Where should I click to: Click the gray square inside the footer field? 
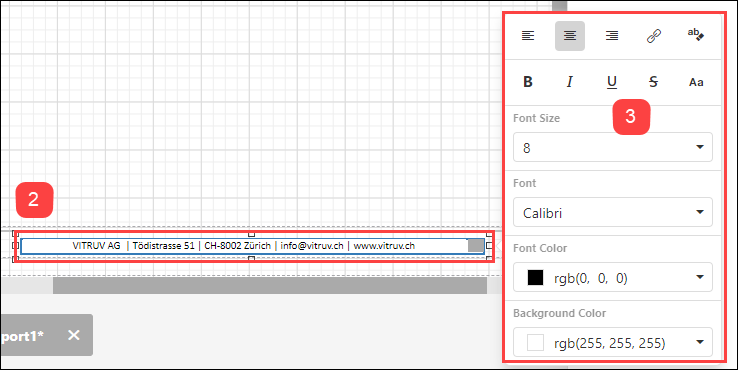point(476,246)
